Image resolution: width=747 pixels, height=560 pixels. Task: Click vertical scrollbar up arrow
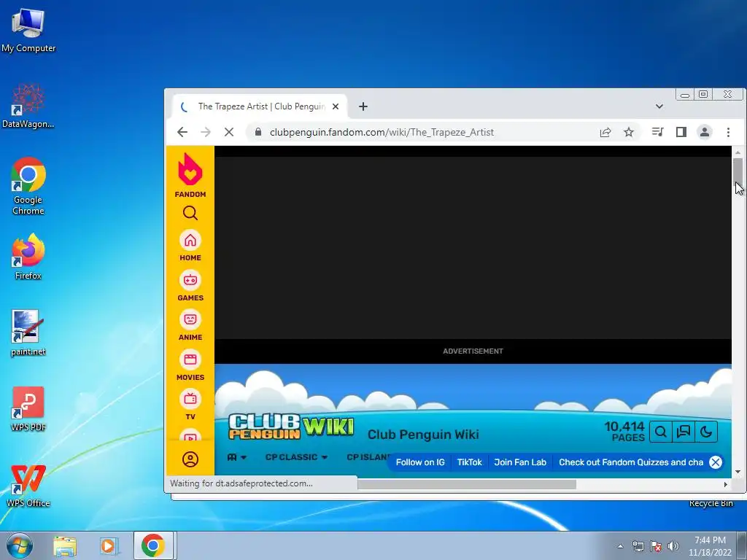(738, 152)
